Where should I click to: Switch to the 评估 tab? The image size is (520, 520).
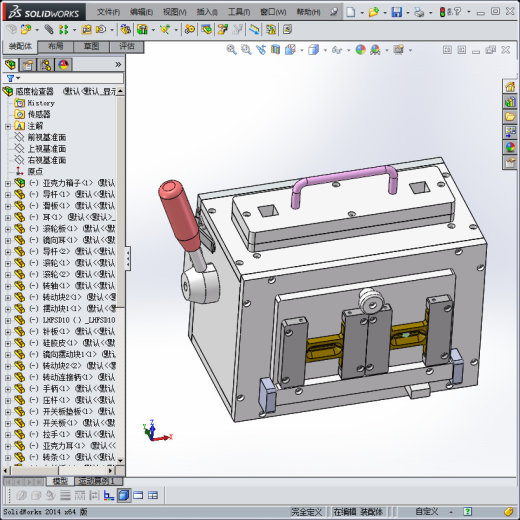[127, 46]
